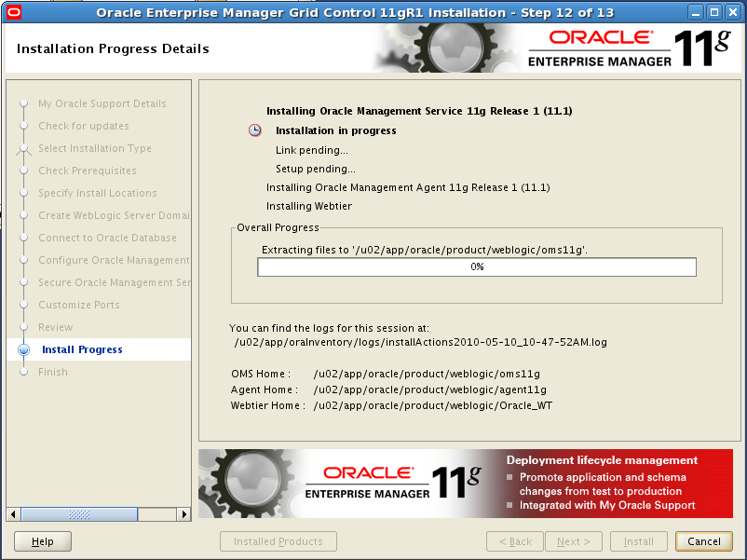
Task: Select the Secure Oracle Management step
Action: pos(114,282)
